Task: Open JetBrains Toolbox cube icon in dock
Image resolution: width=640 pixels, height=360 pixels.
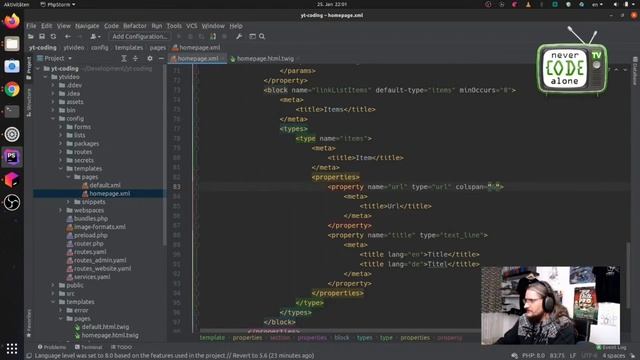Action: click(12, 180)
